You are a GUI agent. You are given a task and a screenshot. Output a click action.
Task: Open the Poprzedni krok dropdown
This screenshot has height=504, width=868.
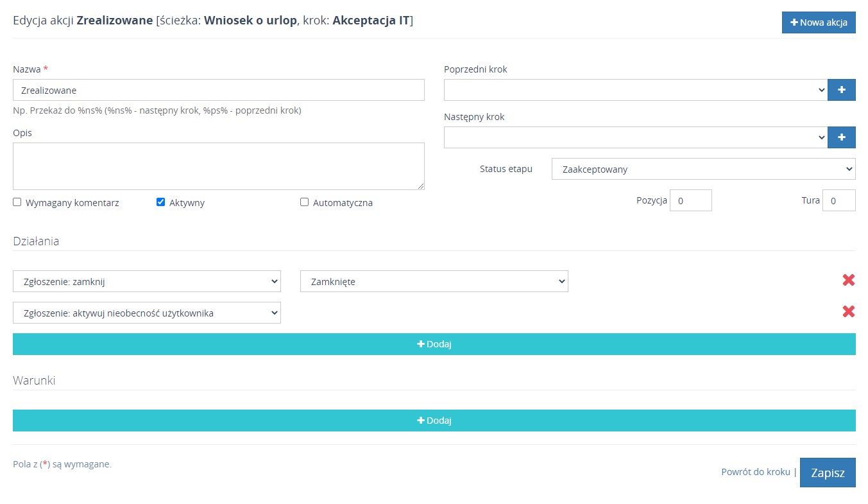coord(635,90)
